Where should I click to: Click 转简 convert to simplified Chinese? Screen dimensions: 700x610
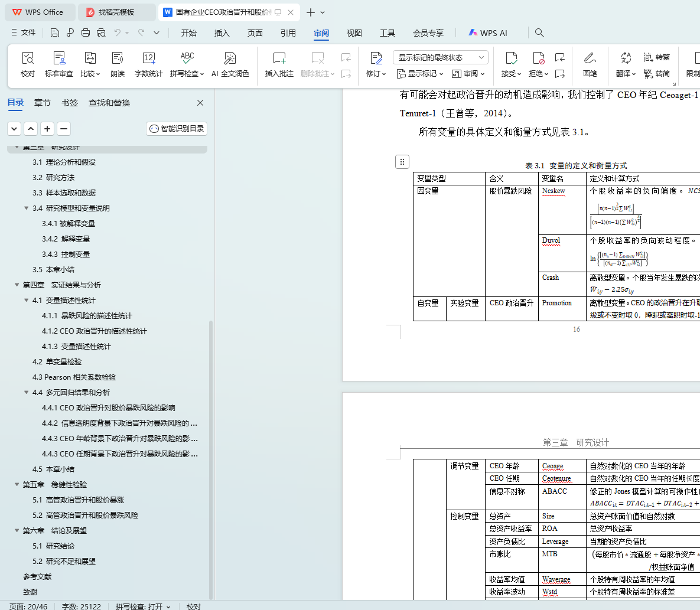[x=657, y=74]
